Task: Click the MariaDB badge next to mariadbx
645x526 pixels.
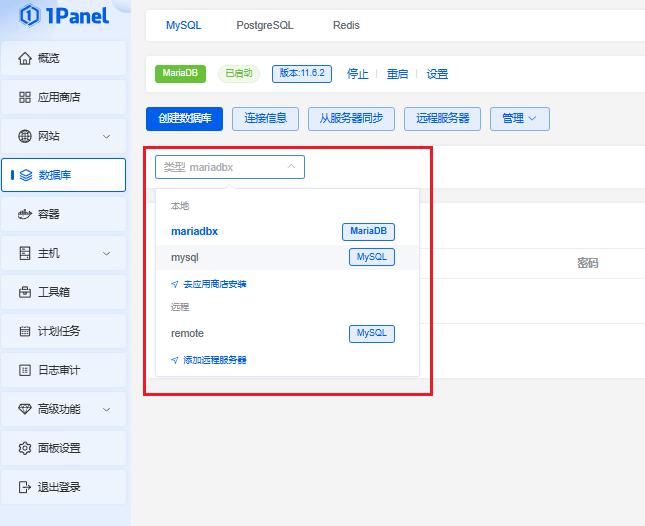Action: [369, 232]
